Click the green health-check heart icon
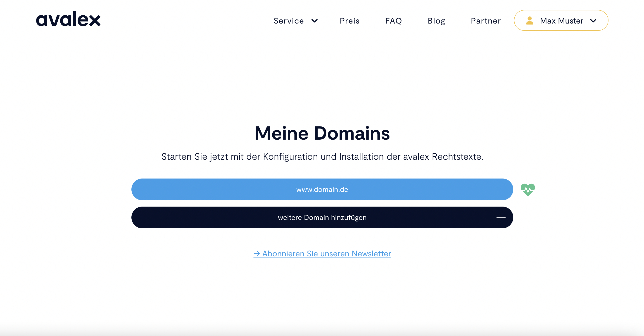The image size is (644, 336). tap(528, 190)
